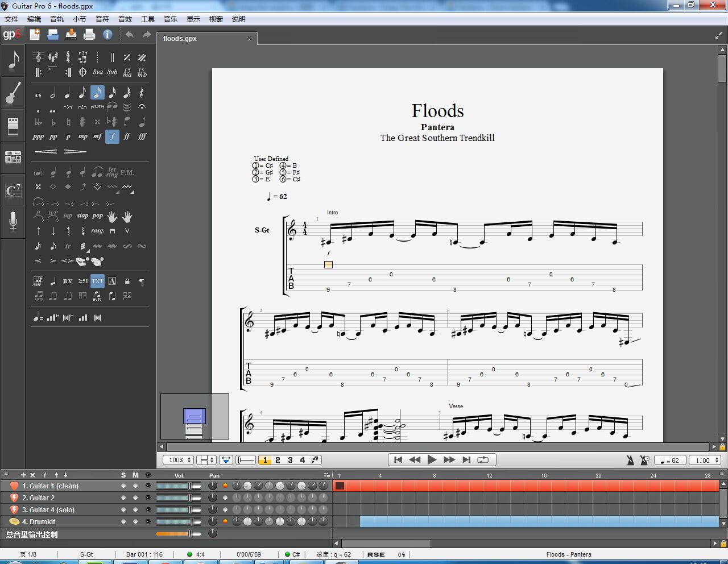Select the floods.gpx tab
The width and height of the screenshot is (728, 564).
click(x=208, y=39)
